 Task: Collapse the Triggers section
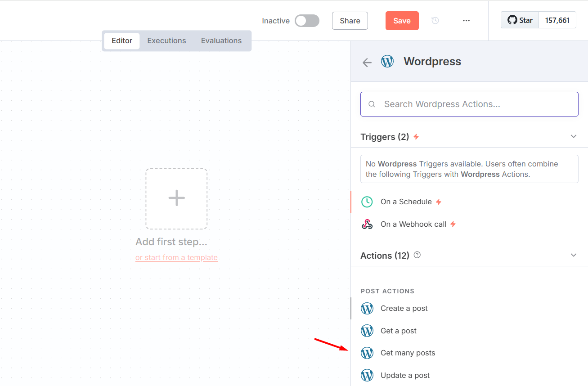click(x=573, y=136)
